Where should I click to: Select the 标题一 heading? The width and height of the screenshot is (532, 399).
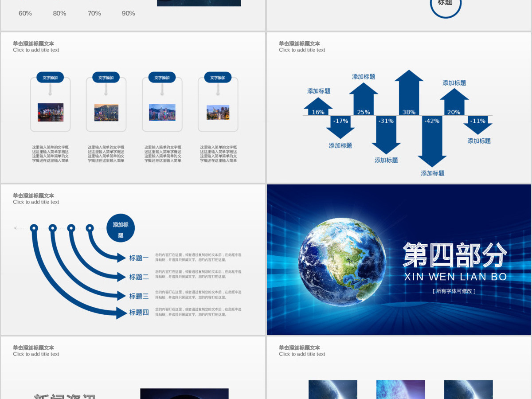point(139,258)
